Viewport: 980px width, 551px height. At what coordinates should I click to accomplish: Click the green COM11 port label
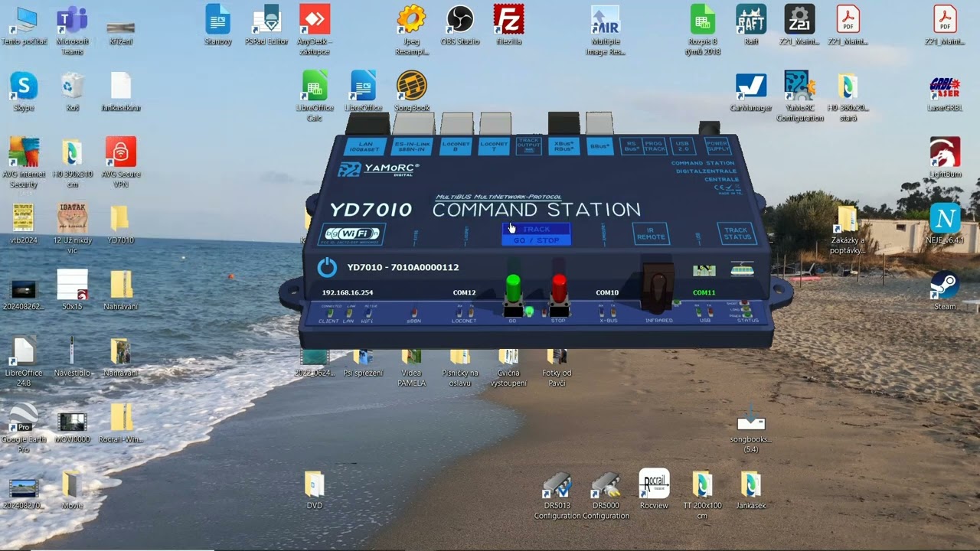pos(704,292)
